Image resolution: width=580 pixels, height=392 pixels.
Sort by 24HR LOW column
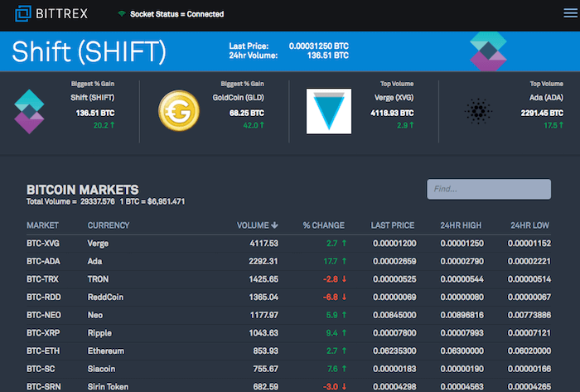[529, 225]
